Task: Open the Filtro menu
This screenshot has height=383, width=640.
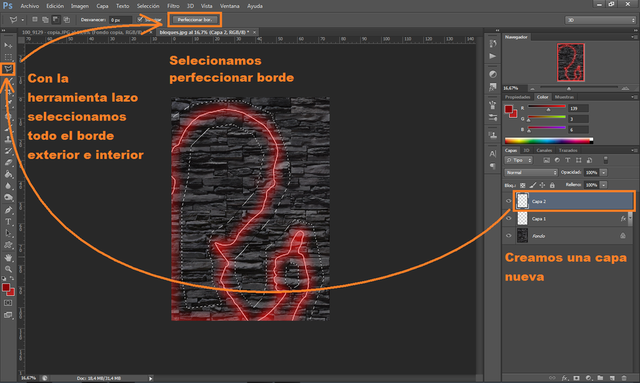Action: point(173,6)
